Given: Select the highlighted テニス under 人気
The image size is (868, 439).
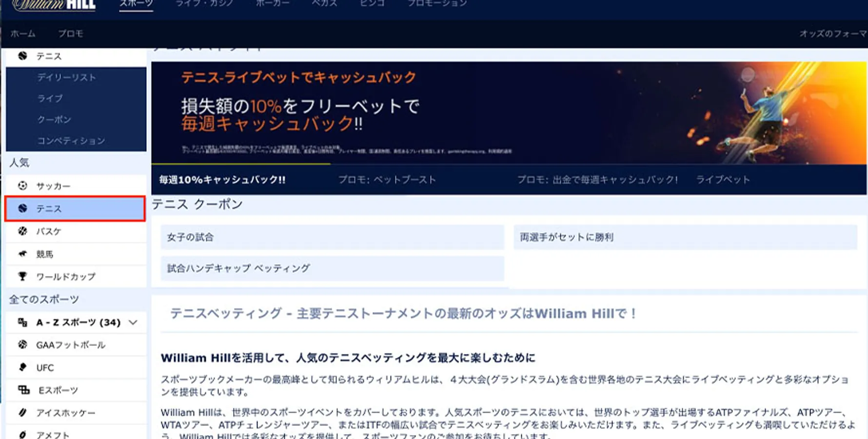Looking at the screenshot, I should pos(75,208).
